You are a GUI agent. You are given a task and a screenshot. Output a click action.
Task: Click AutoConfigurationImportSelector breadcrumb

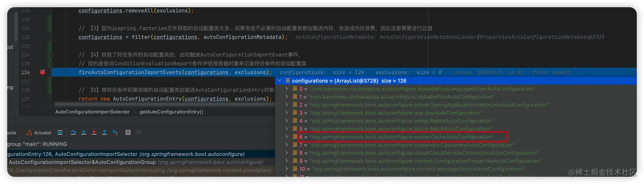point(92,112)
